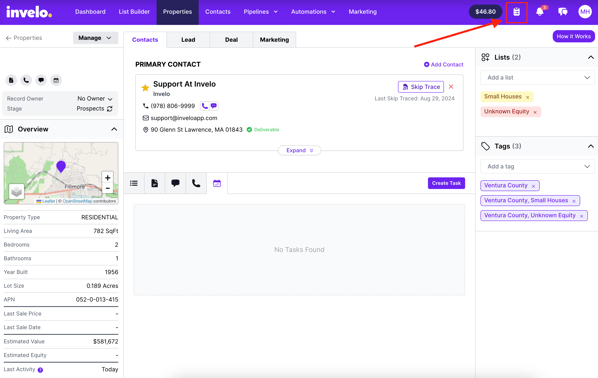
Task: Refresh the Prospects stage icon
Action: (x=110, y=109)
